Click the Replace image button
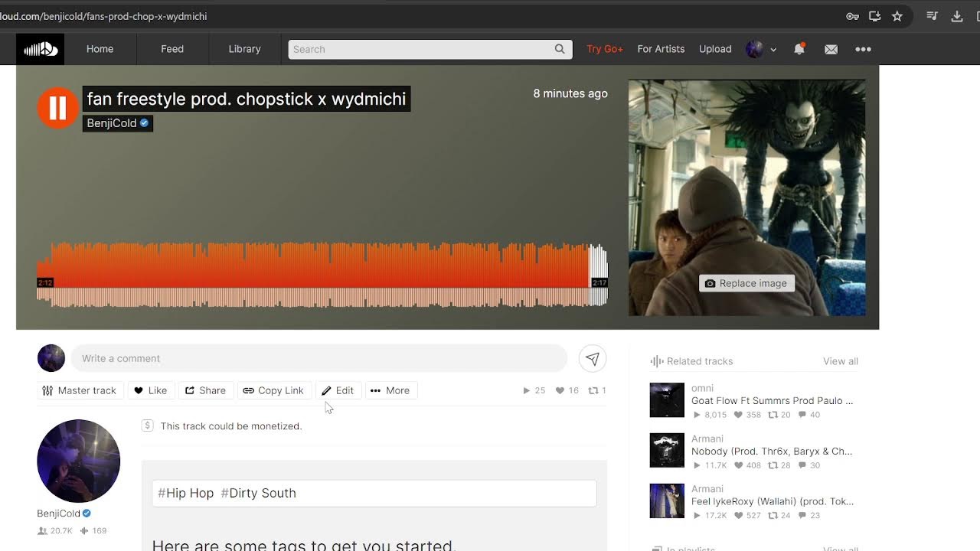The image size is (980, 551). [746, 283]
